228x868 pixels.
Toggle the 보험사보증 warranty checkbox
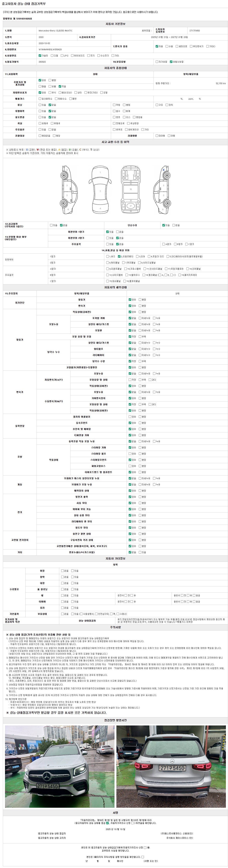[x=171, y=62]
